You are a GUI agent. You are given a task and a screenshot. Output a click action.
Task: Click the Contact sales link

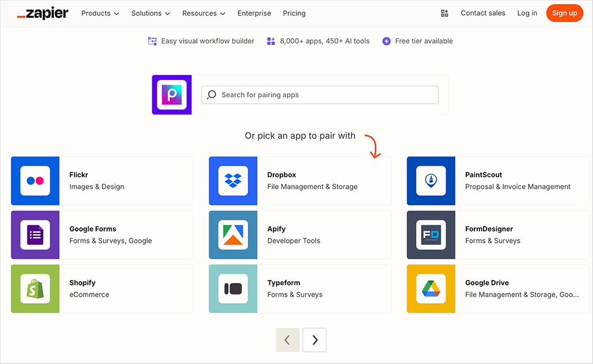[x=483, y=13]
